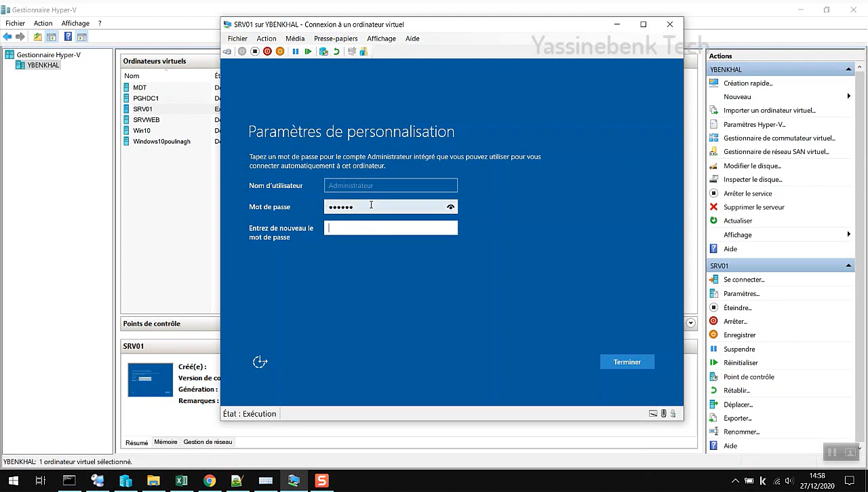
Task: Expand the Affichage submenu in Actions panel
Action: point(848,234)
